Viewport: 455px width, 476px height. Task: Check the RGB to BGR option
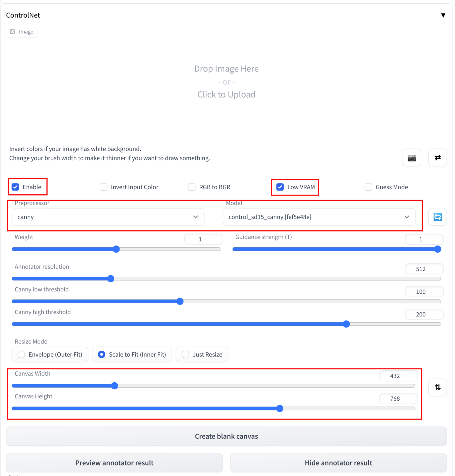191,187
